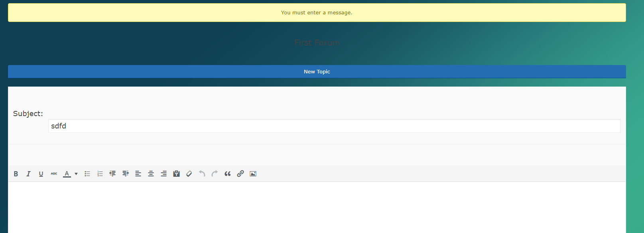Insert an image into the message
This screenshot has height=233, width=644.
[253, 174]
